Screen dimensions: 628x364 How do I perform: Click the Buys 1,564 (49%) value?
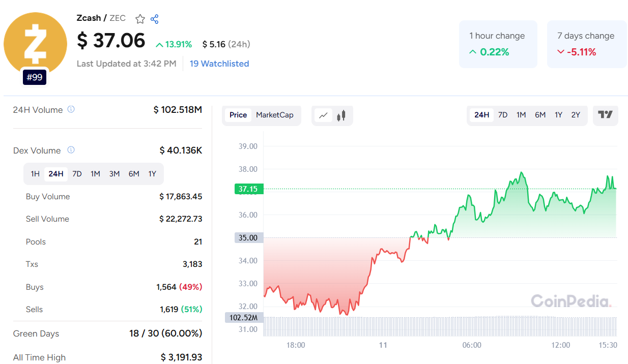[179, 287]
